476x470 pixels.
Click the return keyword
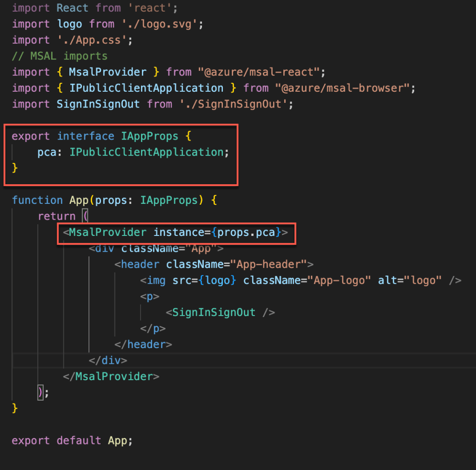[56, 216]
